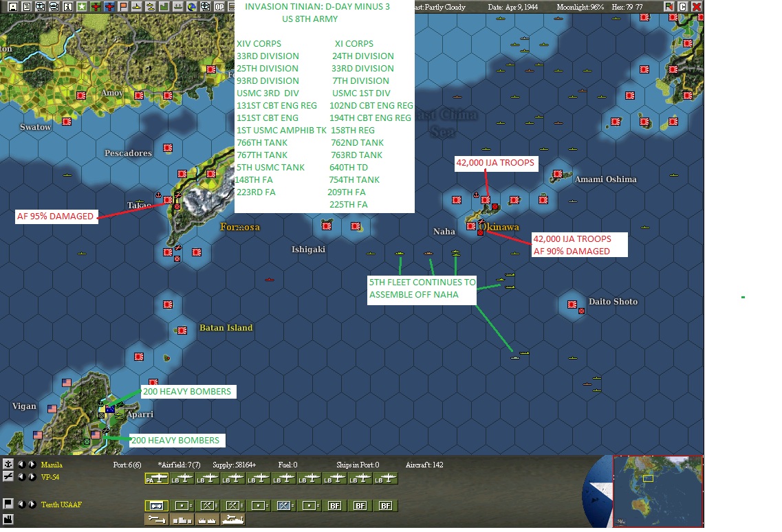This screenshot has width=782, height=532.
Task: Click the white star on green icon
Action: [x=82, y=7]
